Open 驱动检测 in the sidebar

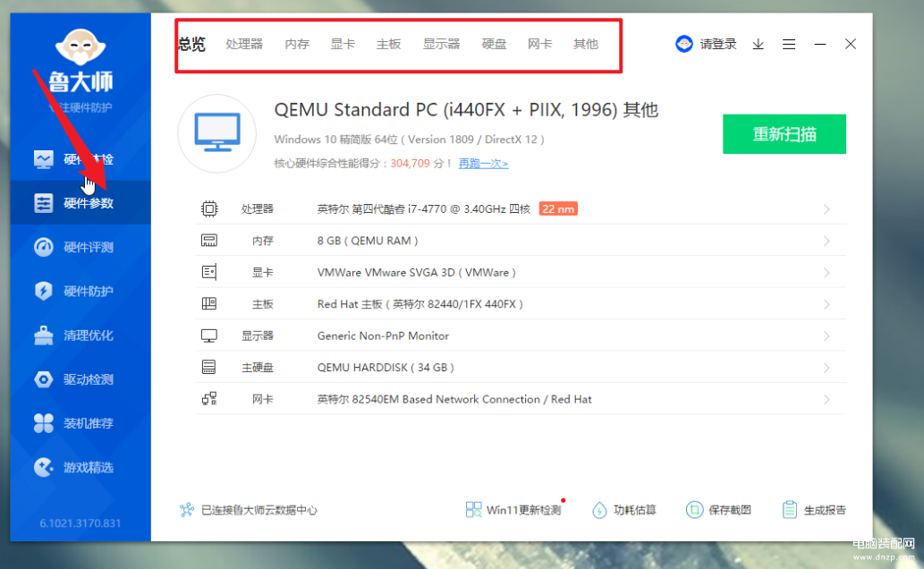[81, 379]
